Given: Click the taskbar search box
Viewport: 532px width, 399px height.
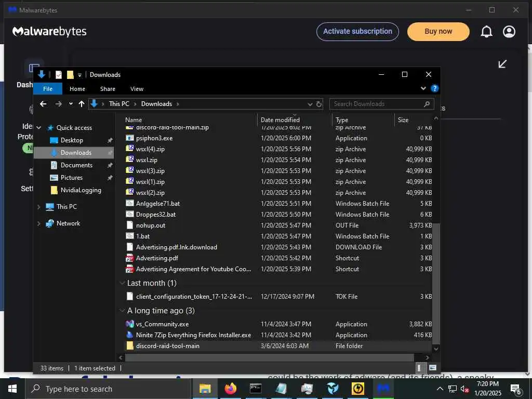Looking at the screenshot, I should 109,389.
